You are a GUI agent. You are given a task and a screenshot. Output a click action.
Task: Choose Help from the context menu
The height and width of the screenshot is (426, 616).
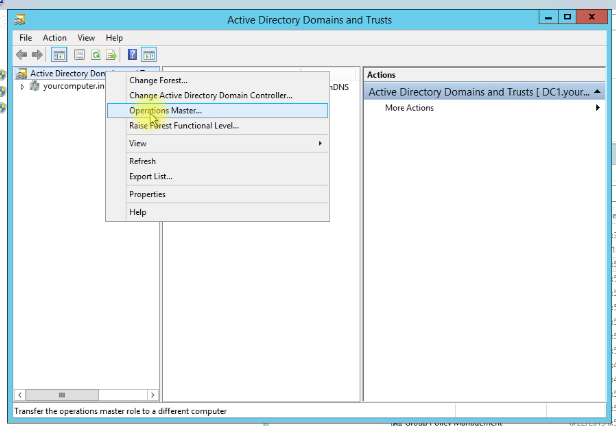click(x=217, y=212)
